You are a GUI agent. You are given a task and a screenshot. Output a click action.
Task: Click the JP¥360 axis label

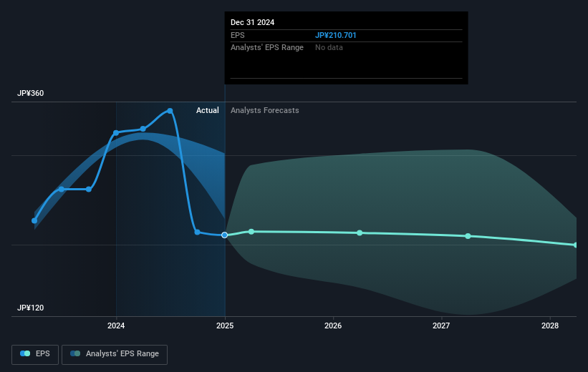[x=30, y=93]
